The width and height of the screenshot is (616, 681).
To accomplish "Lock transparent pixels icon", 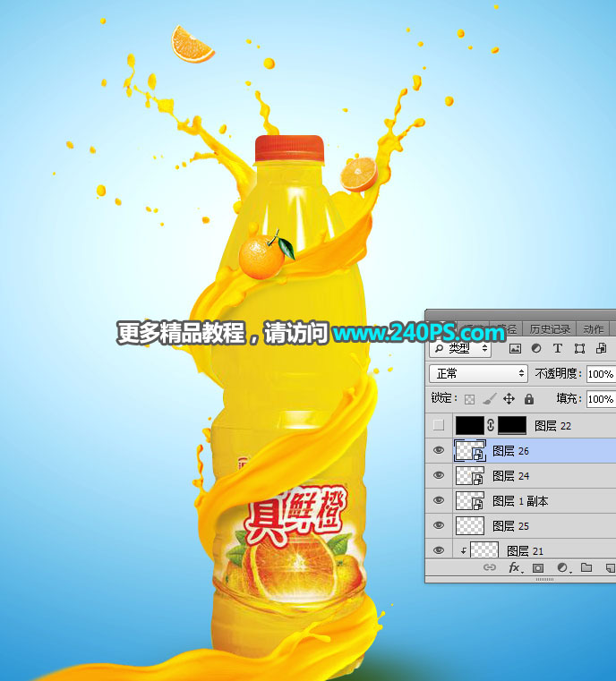I will coord(469,399).
